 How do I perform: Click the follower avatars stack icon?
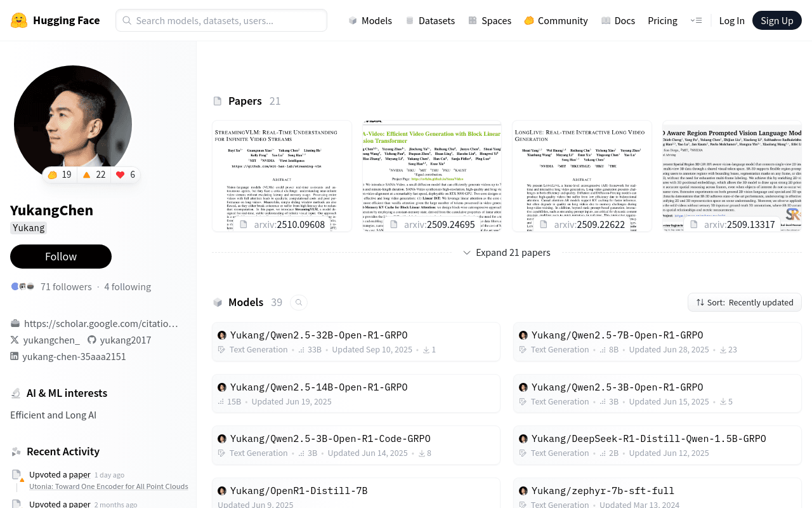pyautogui.click(x=22, y=286)
